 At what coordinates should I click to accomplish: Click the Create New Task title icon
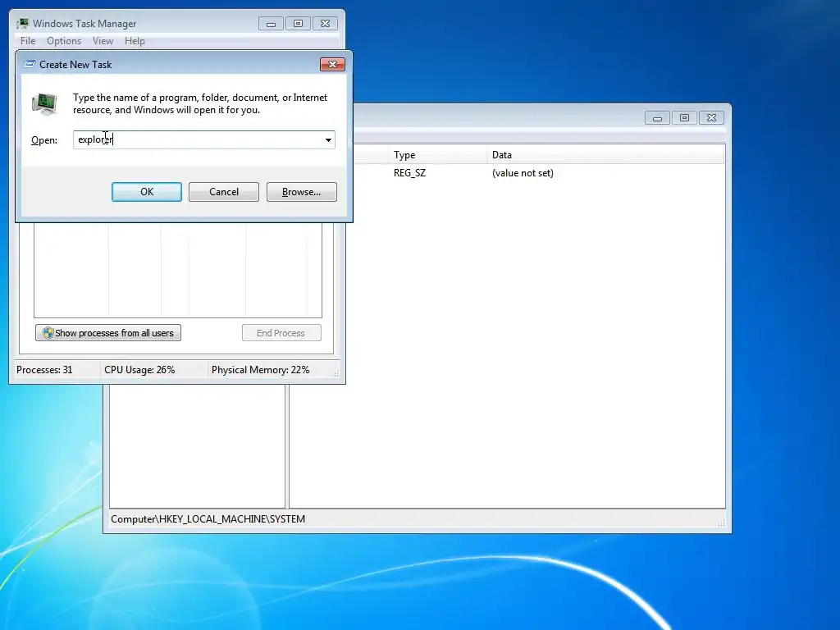pos(30,64)
